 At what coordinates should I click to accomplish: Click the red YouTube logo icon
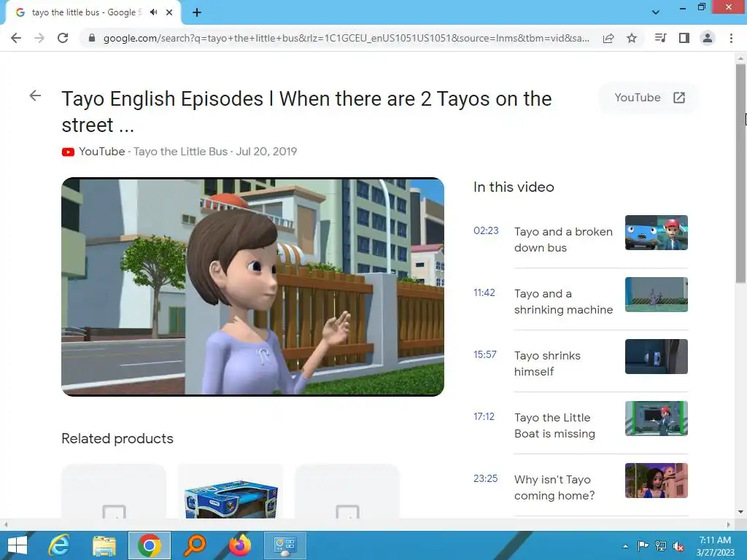(68, 152)
